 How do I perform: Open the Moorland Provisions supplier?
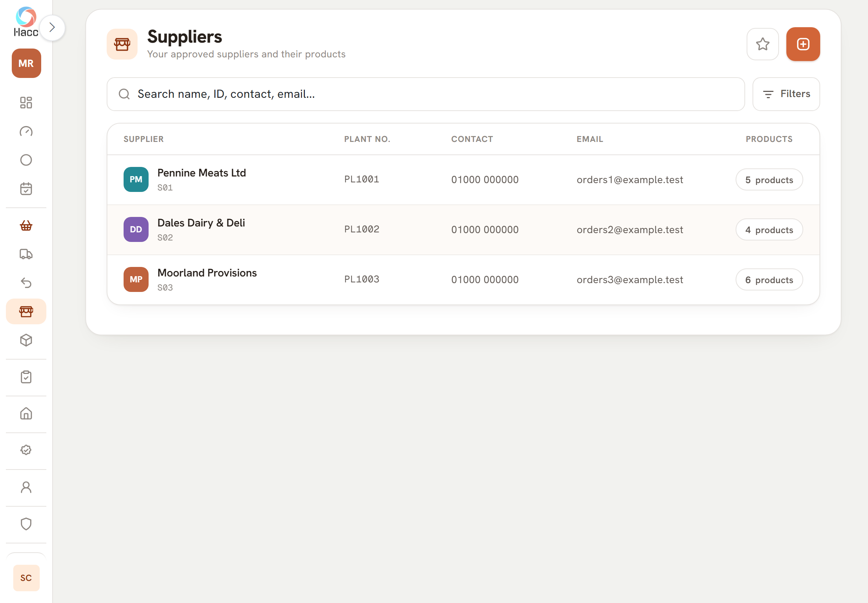pos(463,279)
